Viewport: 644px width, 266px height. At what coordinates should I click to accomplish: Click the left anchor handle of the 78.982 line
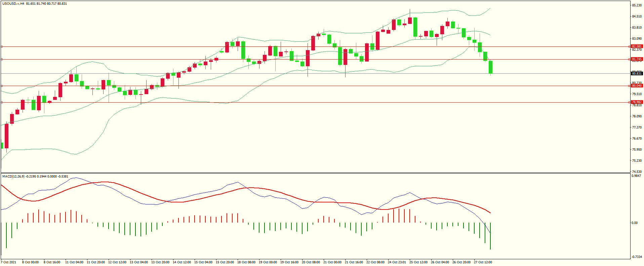(x=2, y=102)
